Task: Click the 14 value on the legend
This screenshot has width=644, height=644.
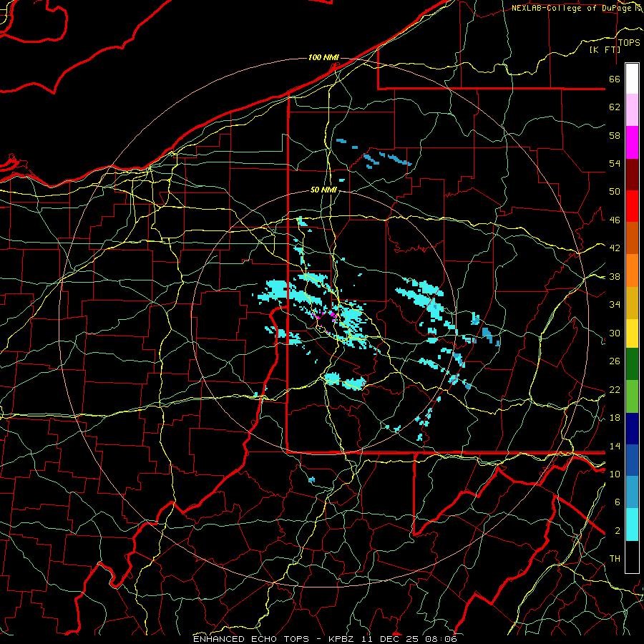Action: coord(615,446)
